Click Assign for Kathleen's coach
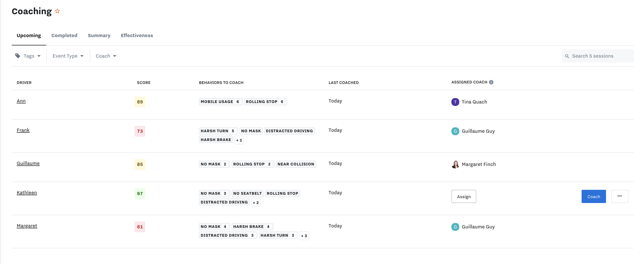 463,196
